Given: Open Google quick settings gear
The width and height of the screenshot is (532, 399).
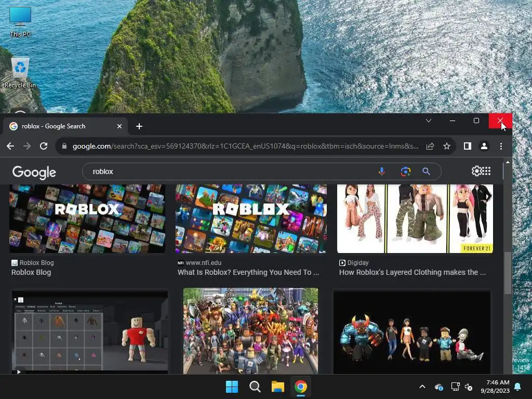Looking at the screenshot, I should tap(476, 171).
